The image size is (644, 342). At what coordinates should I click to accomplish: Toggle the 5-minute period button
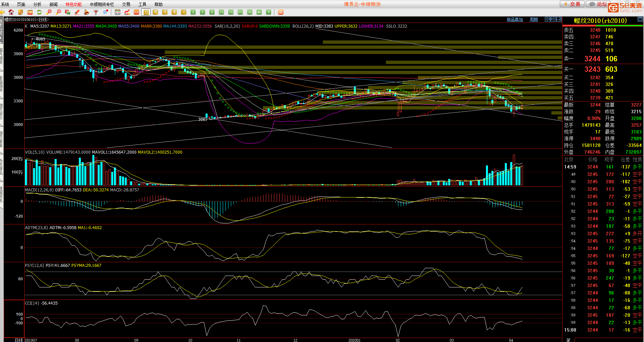tap(212, 12)
